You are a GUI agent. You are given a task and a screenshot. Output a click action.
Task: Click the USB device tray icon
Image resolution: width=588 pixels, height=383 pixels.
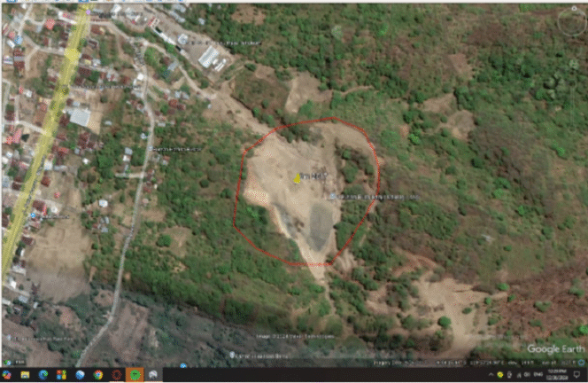(x=509, y=375)
